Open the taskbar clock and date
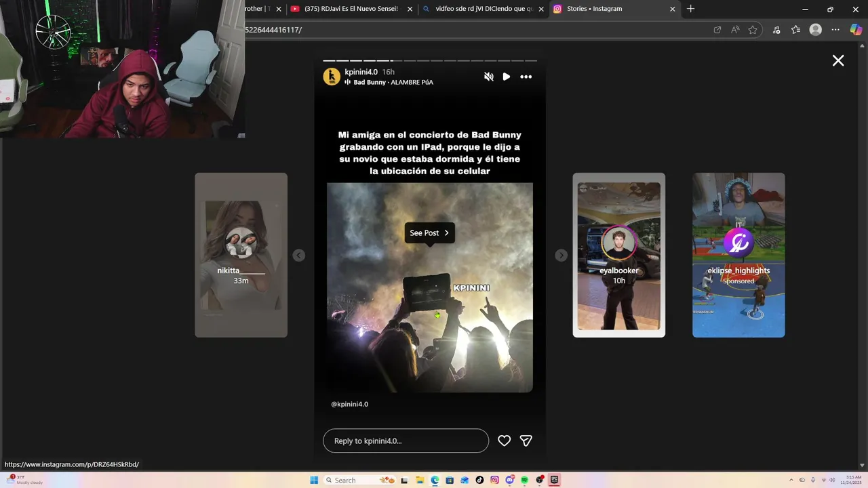 click(850, 480)
